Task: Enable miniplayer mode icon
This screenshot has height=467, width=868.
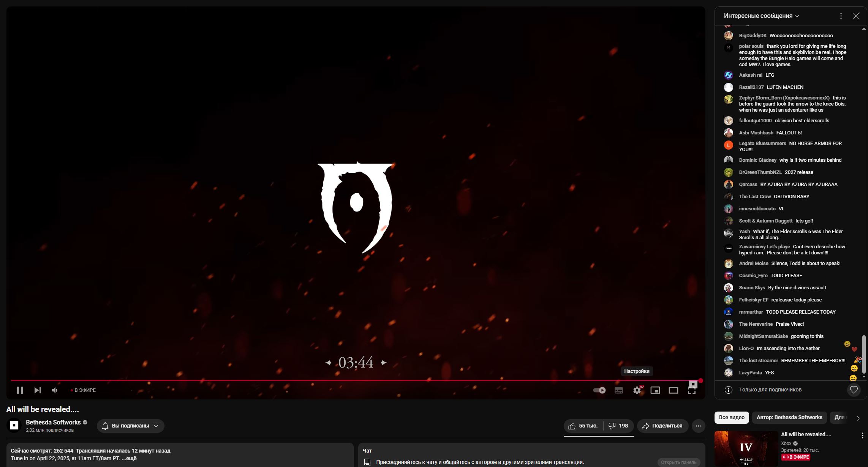Action: pyautogui.click(x=655, y=390)
